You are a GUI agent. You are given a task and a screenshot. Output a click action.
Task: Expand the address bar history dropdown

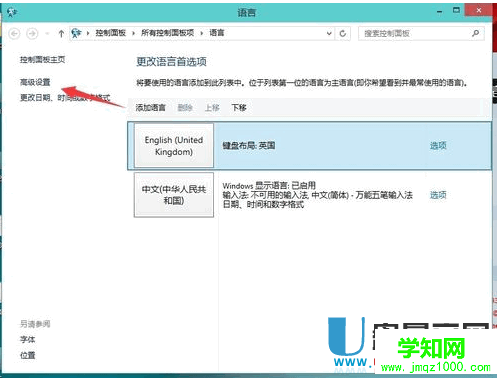(x=329, y=33)
